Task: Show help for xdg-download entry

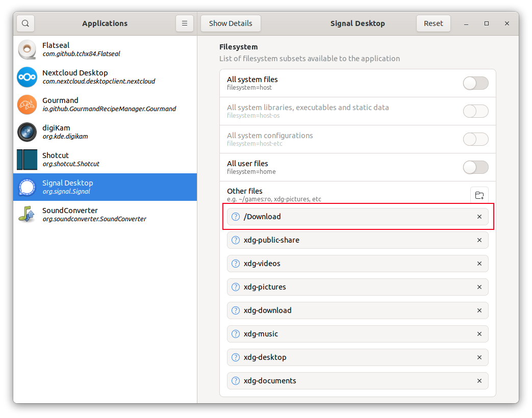Action: (236, 310)
